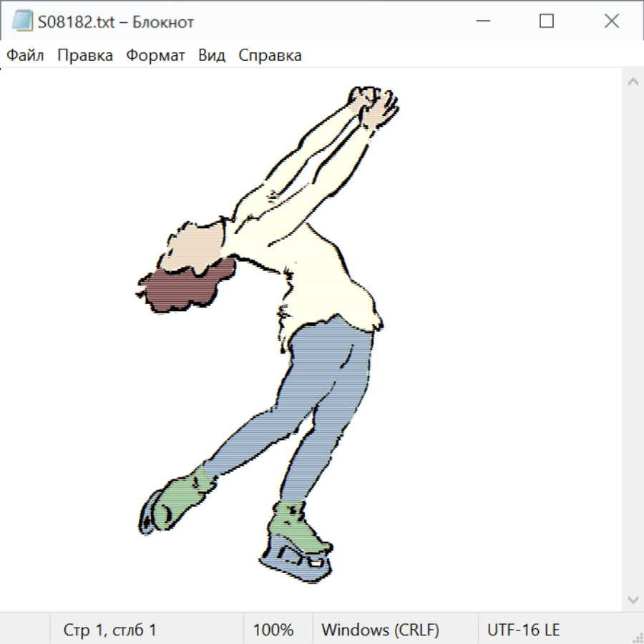Image resolution: width=644 pixels, height=644 pixels.
Task: Open the Правка menu
Action: pos(85,56)
